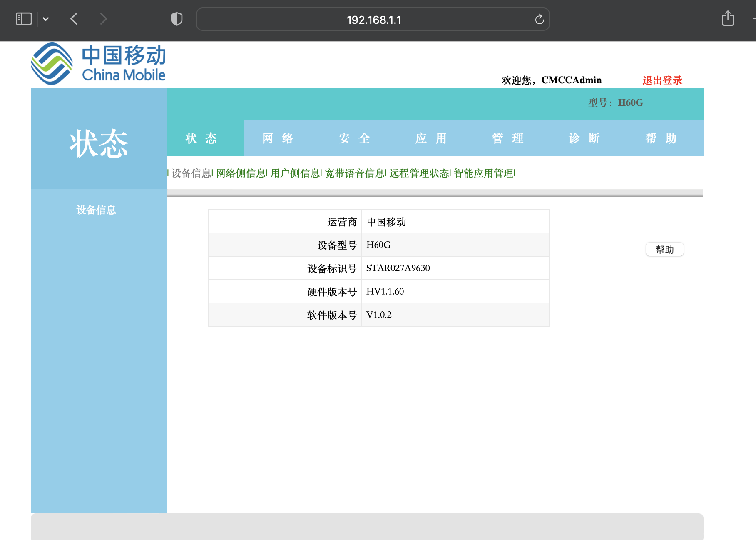
Task: Click the 欢迎您, CMCCAdmin greeting
Action: [x=552, y=80]
